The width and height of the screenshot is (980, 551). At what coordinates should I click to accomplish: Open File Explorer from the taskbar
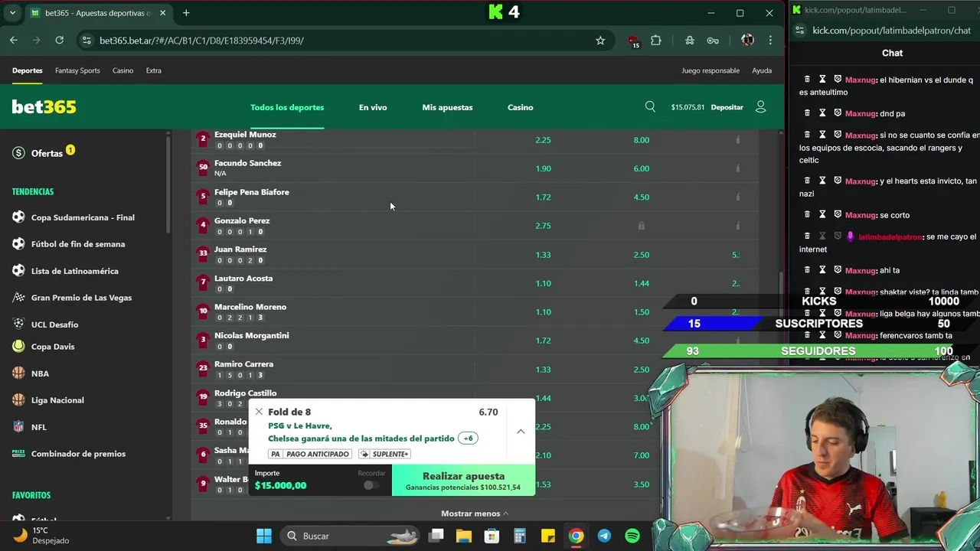[x=463, y=536]
